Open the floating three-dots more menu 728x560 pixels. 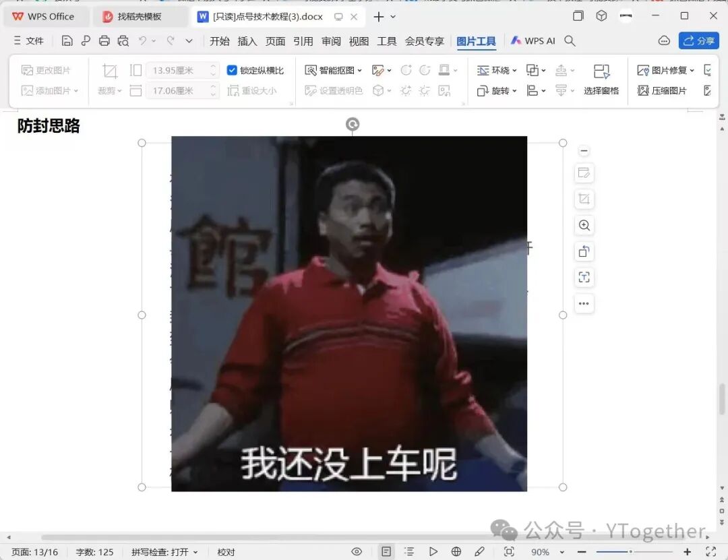tap(584, 303)
